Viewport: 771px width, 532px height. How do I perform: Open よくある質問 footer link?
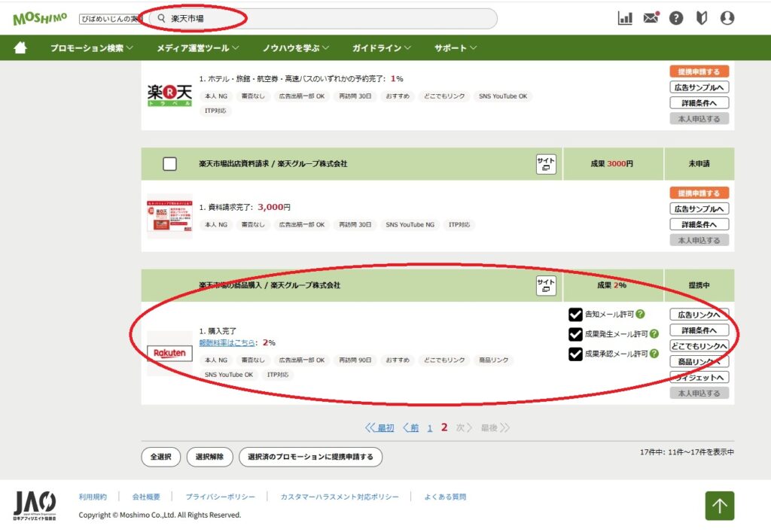click(445, 497)
